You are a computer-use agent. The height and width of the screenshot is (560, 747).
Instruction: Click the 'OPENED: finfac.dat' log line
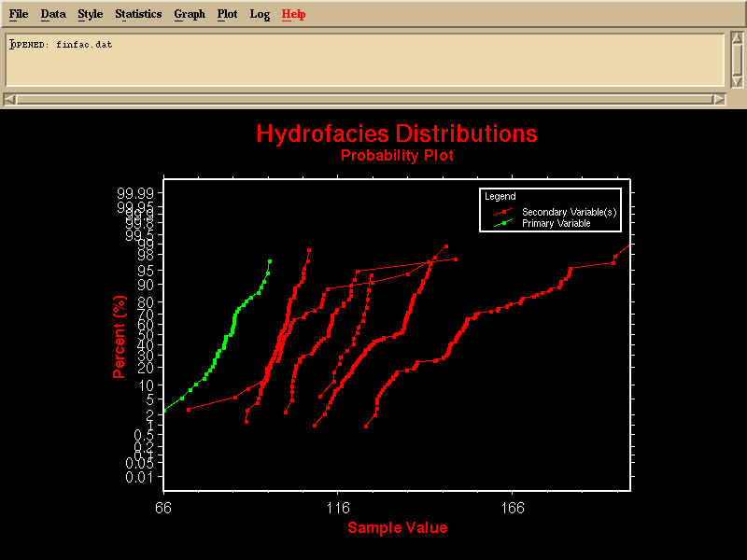tap(61, 45)
